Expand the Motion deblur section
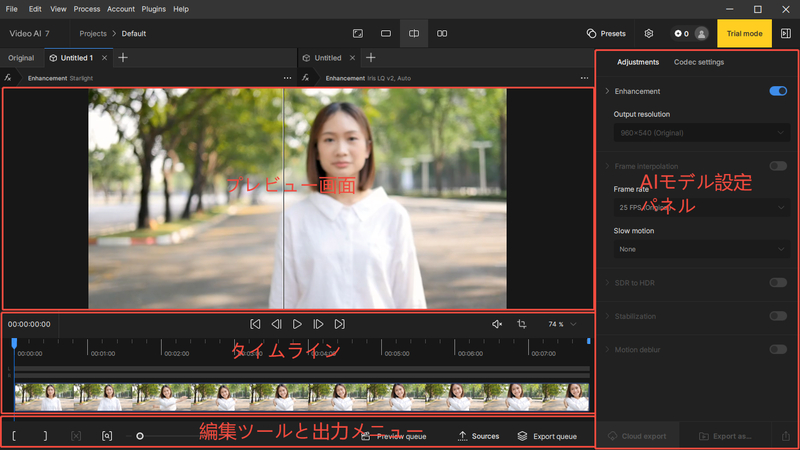The width and height of the screenshot is (800, 450). coord(607,349)
